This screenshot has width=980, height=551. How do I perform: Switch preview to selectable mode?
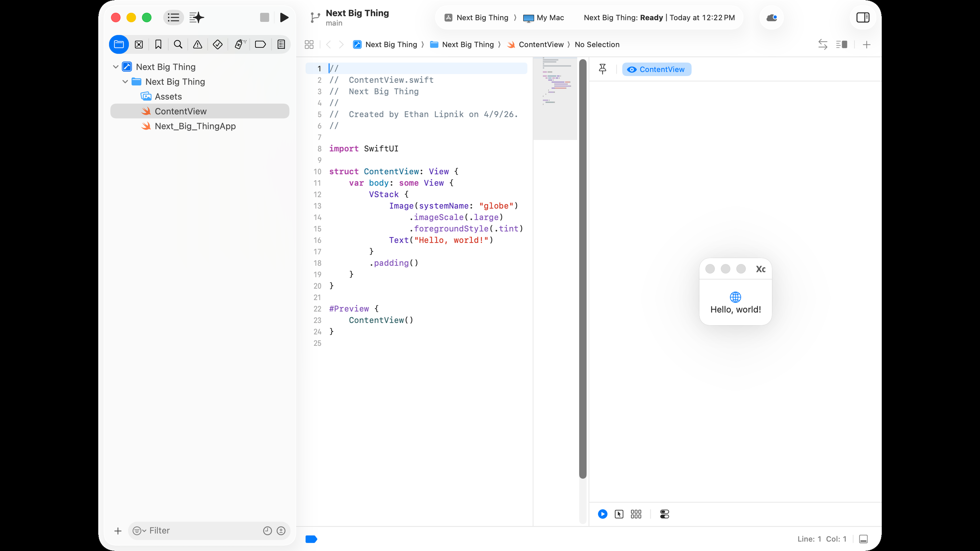(619, 514)
